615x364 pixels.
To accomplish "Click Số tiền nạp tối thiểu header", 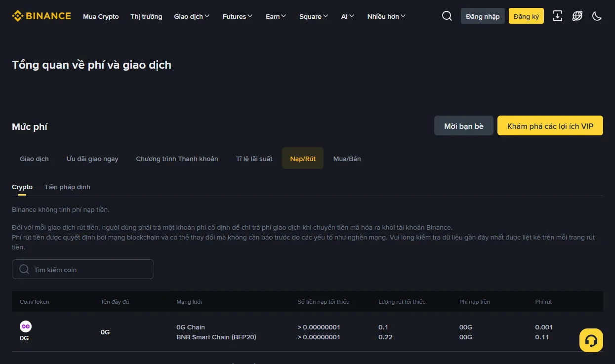I will click(324, 302).
